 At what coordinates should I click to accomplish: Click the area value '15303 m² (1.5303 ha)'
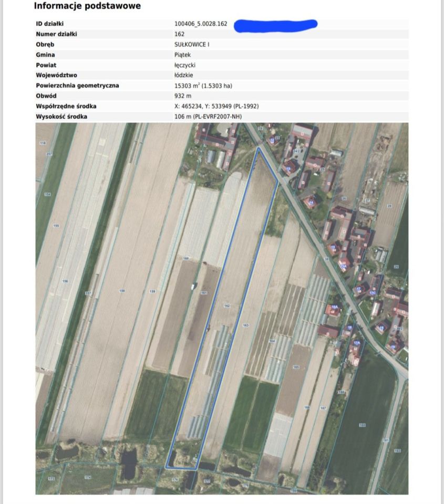tap(203, 86)
